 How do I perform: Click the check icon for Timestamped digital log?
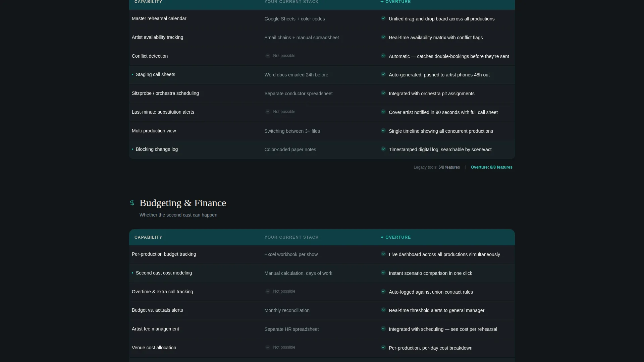(383, 149)
